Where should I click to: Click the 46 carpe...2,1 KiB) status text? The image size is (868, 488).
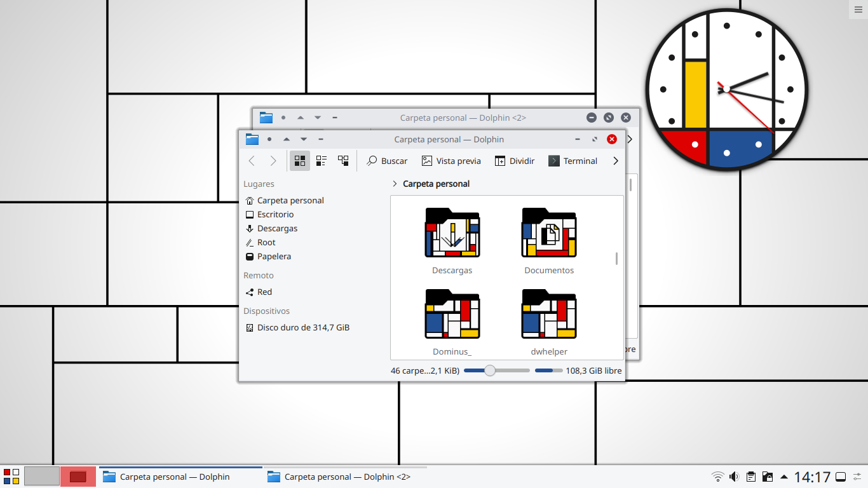[425, 370]
